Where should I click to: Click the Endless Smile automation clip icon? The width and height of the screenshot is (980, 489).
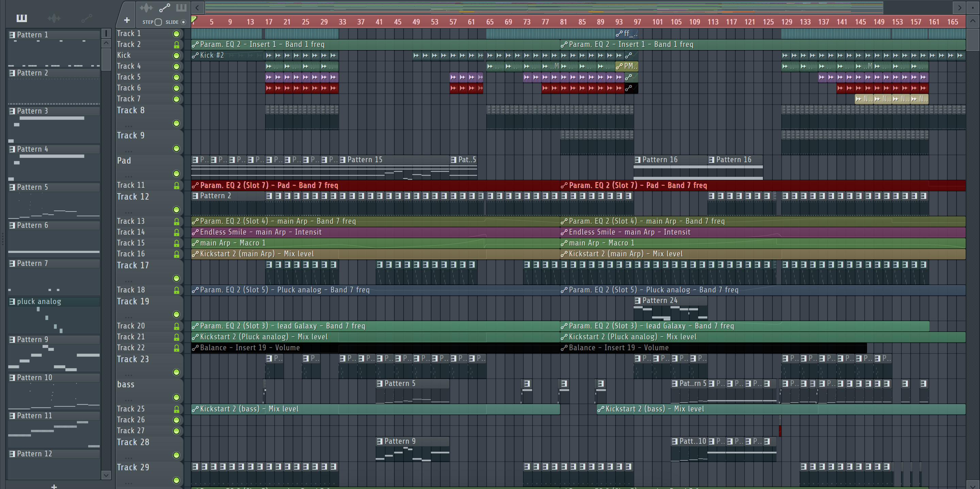[195, 232]
